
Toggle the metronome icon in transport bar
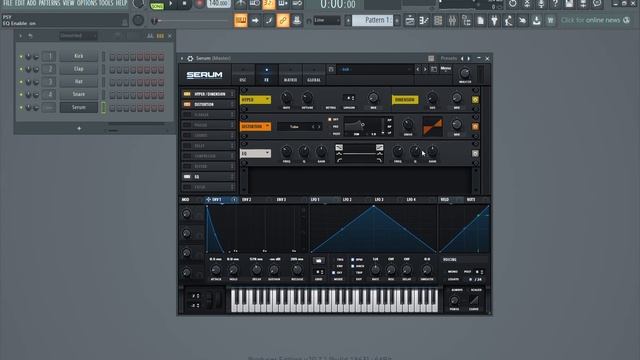click(x=240, y=4)
